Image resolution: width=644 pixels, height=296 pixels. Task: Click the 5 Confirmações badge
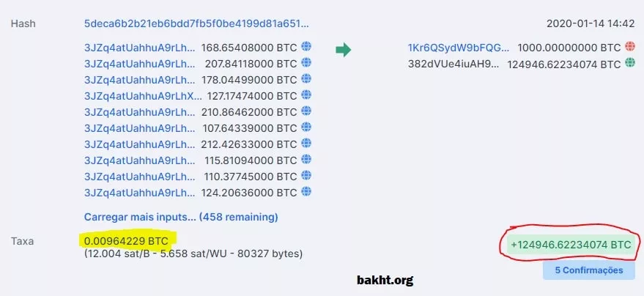(x=588, y=270)
